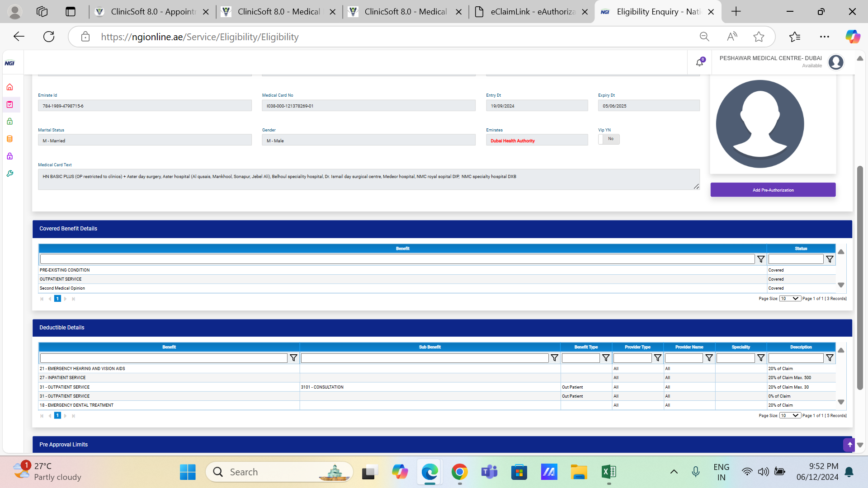Click filter icon for Sub Benefit column
The height and width of the screenshot is (488, 868).
click(554, 358)
